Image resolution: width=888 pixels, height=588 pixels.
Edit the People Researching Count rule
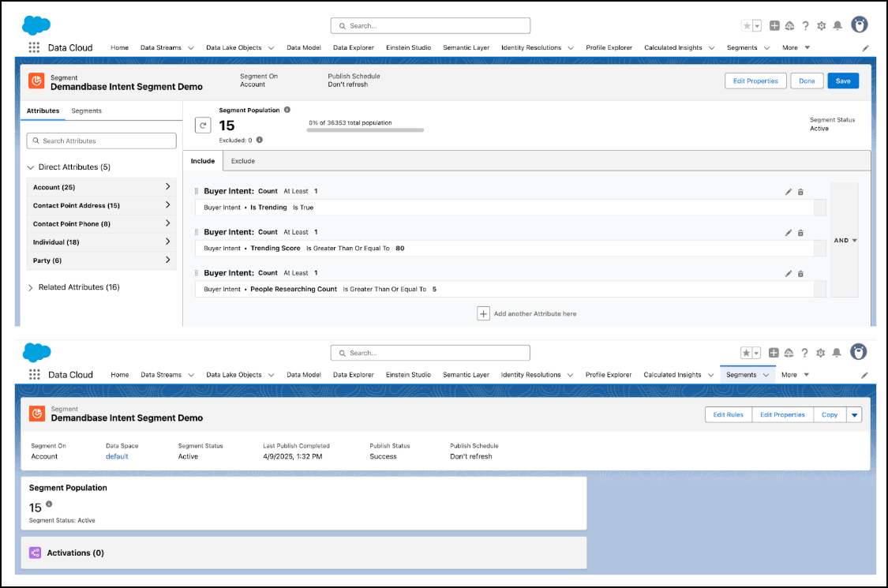pyautogui.click(x=789, y=274)
